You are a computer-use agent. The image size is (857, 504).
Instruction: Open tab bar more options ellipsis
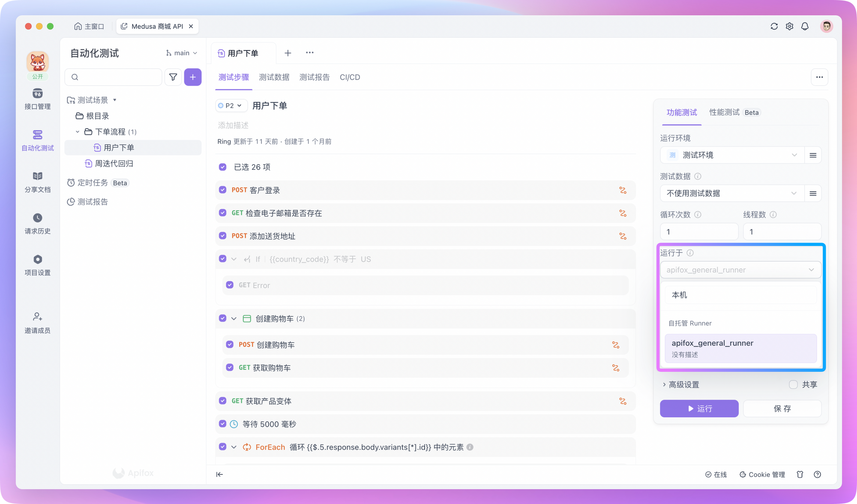(x=310, y=53)
